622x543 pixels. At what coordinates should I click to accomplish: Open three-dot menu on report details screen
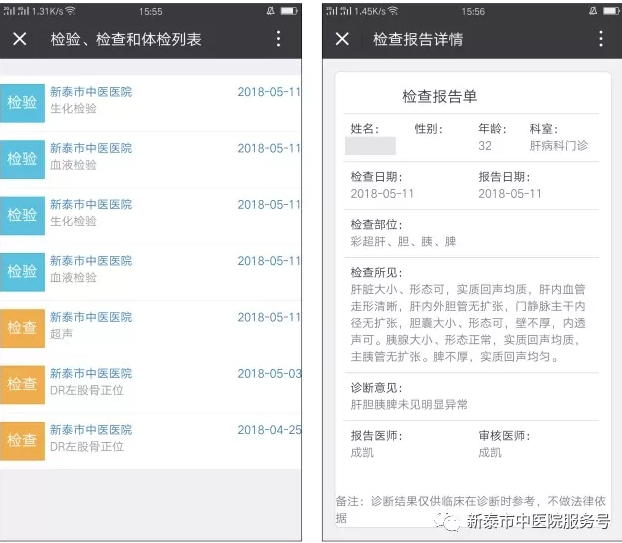pos(600,39)
